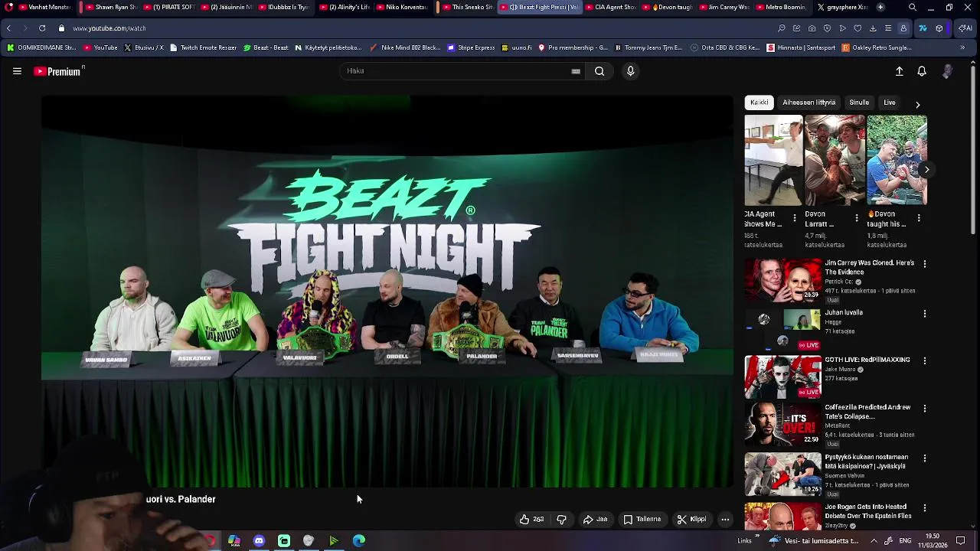The width and height of the screenshot is (980, 551).
Task: Open options menu for Devon Larratt short
Action: 857,218
